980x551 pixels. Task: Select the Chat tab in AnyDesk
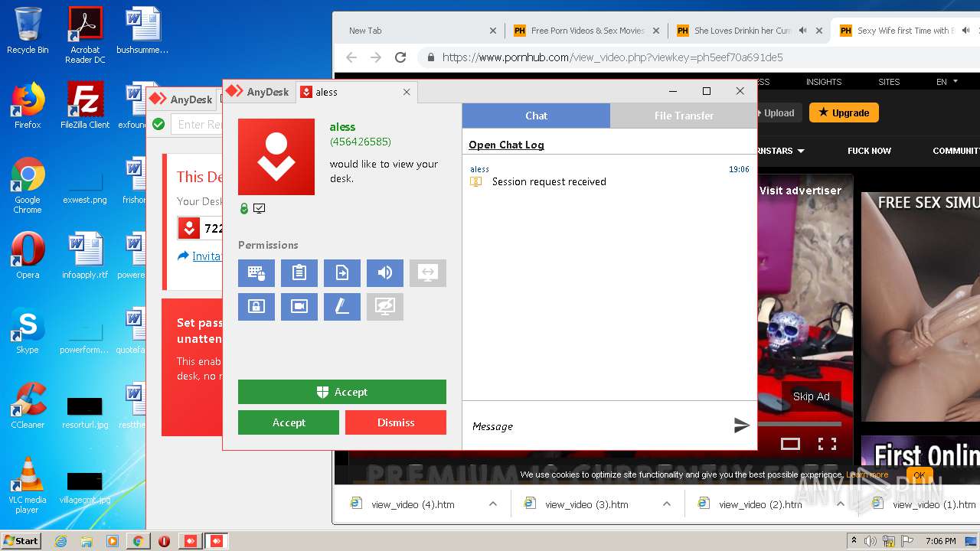click(x=536, y=116)
